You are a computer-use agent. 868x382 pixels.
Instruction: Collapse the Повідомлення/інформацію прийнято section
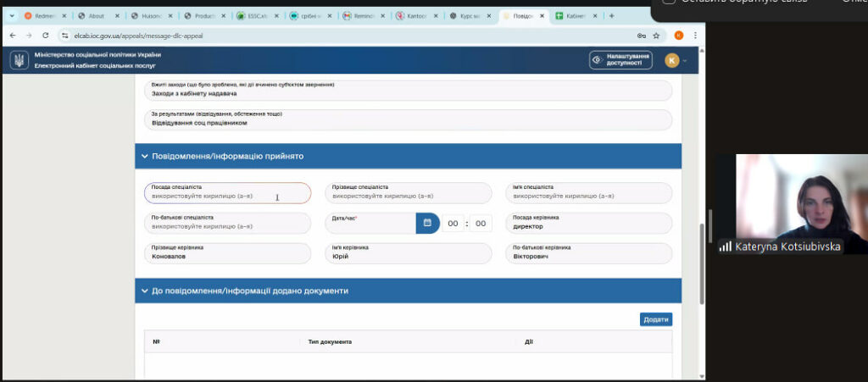[x=143, y=157]
